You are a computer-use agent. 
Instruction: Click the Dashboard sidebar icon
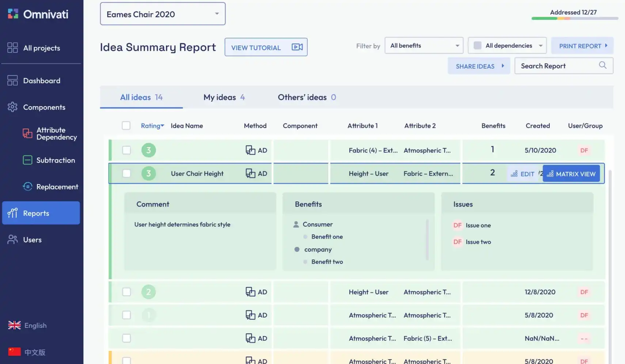tap(12, 80)
